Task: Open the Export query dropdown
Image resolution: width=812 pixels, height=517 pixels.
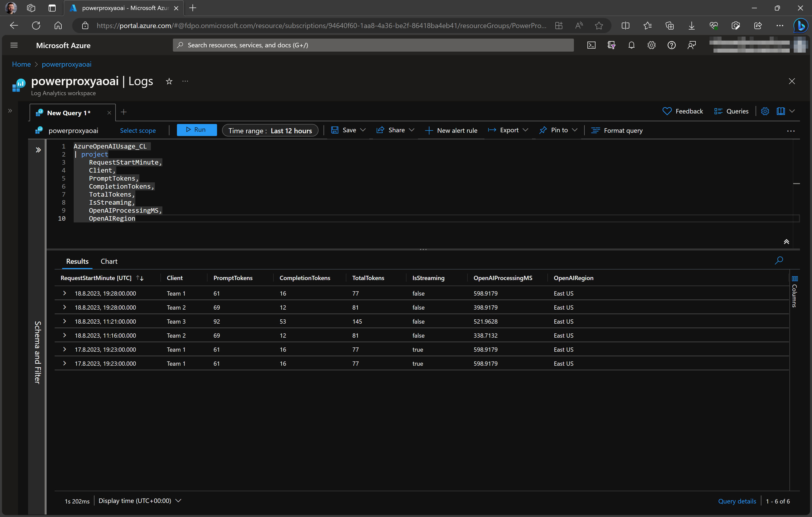Action: 507,130
